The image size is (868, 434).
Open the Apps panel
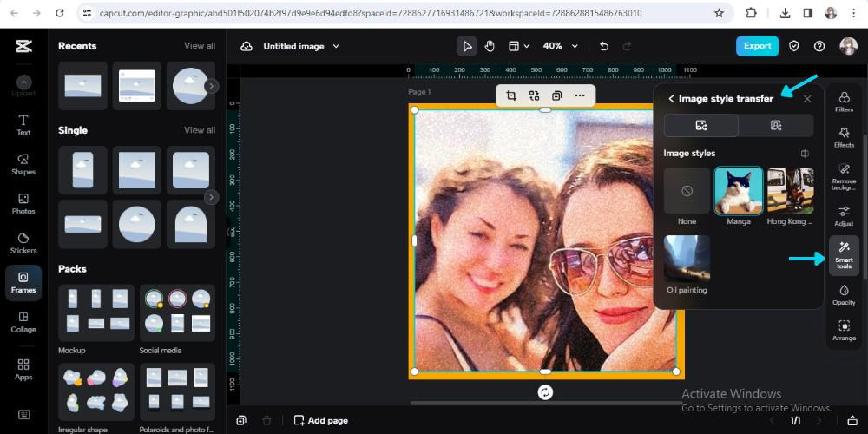[23, 370]
